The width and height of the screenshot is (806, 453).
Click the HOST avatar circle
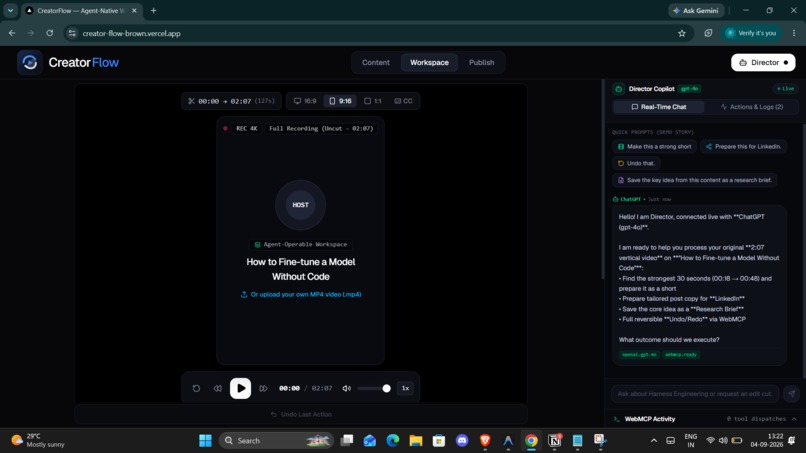click(x=300, y=205)
